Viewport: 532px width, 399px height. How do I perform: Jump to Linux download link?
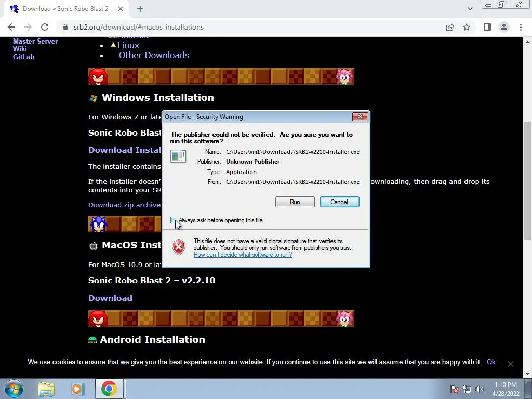point(128,45)
